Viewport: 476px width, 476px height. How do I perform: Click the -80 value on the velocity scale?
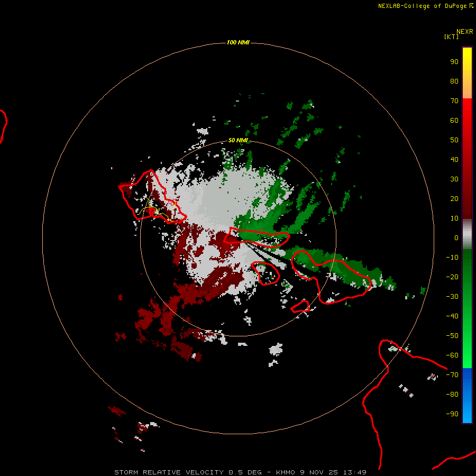[452, 395]
